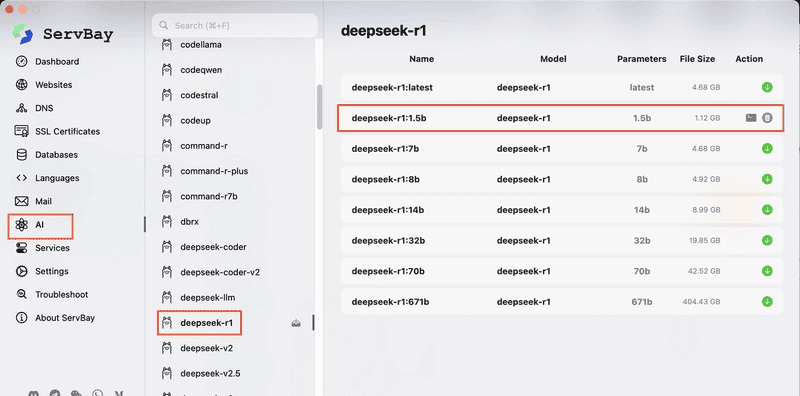This screenshot has width=800, height=396.
Task: Open the Languages sidebar section
Action: (47, 178)
